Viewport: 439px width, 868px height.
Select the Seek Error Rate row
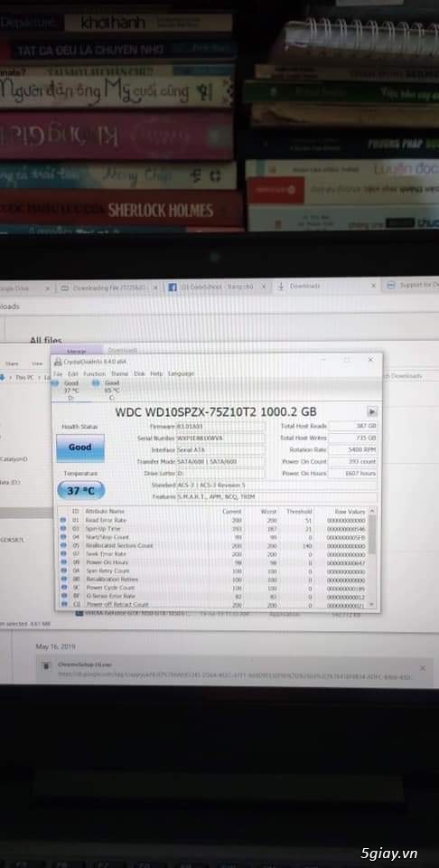pyautogui.click(x=213, y=553)
